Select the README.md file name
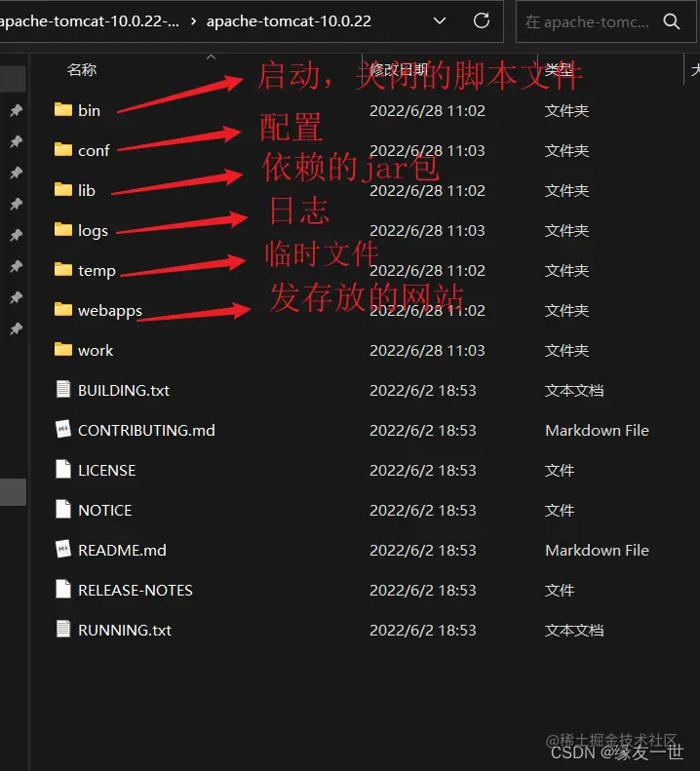 (x=122, y=550)
